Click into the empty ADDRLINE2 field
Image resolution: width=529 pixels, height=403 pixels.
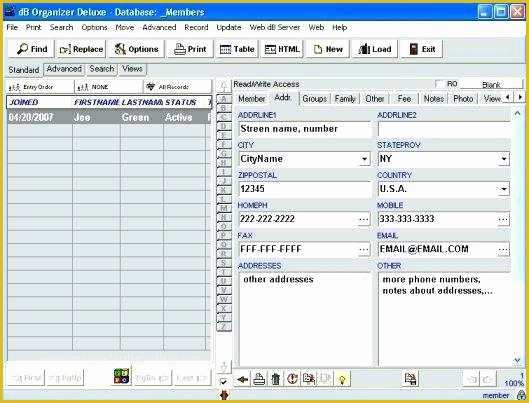[444, 129]
